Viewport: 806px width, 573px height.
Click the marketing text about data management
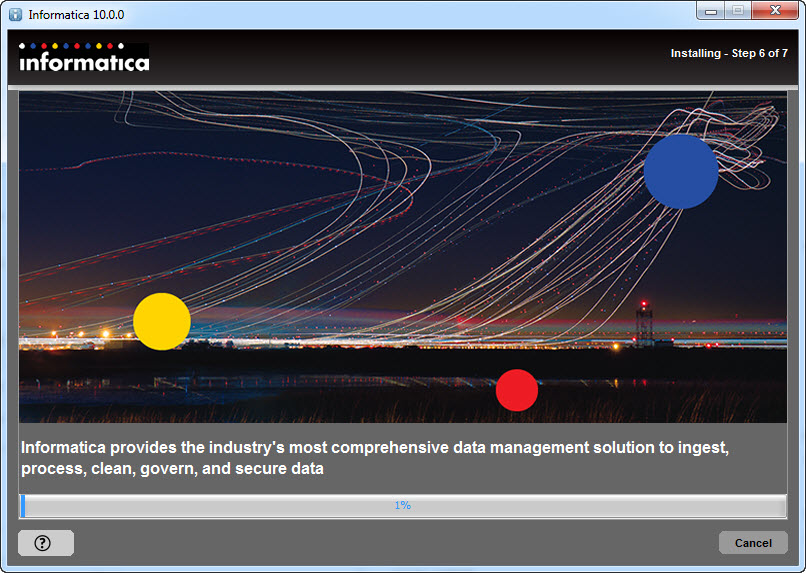375,458
